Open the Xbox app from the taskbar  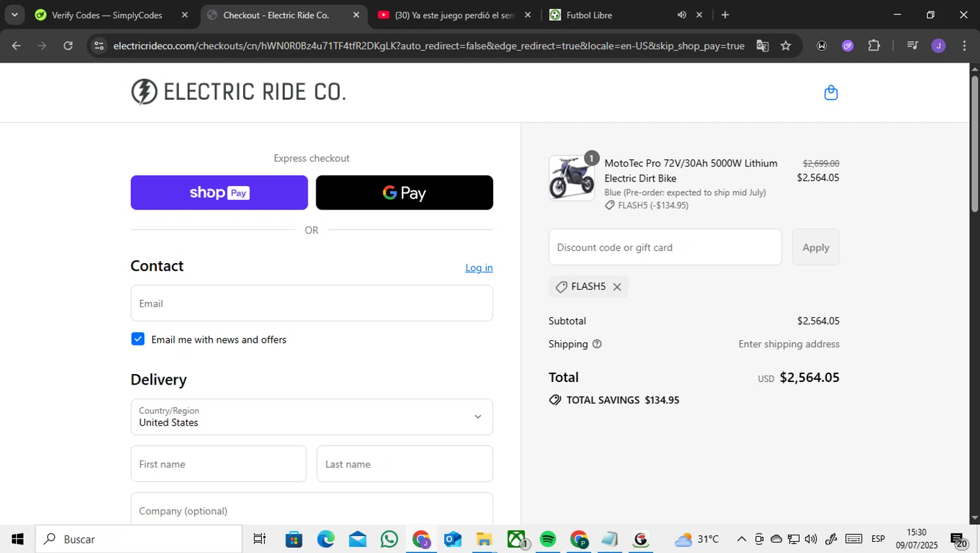coord(516,539)
